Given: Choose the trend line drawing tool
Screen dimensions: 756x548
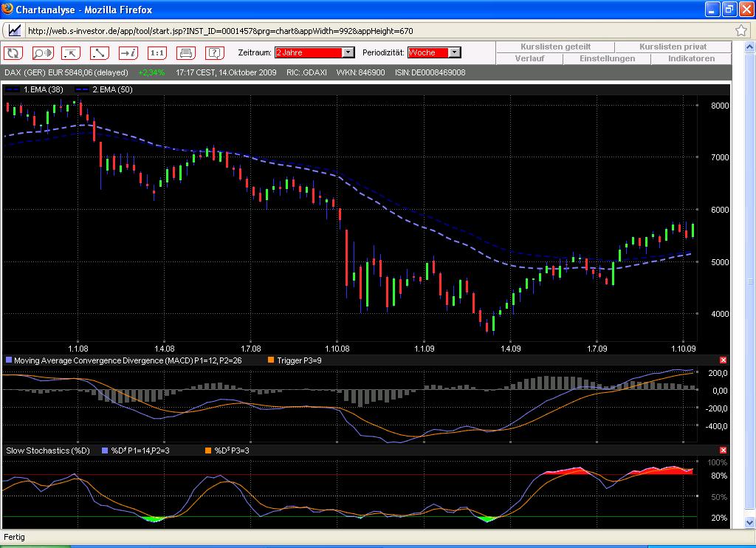Looking at the screenshot, I should pyautogui.click(x=100, y=52).
